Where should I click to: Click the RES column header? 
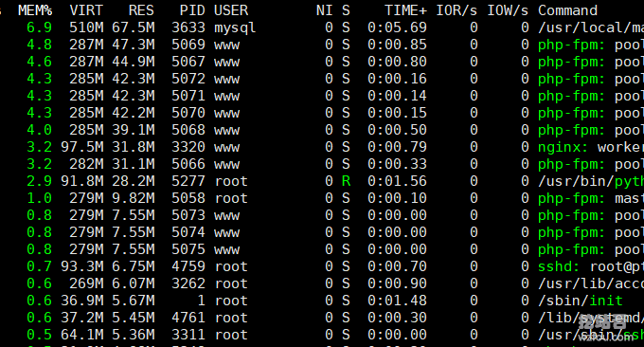[141, 10]
